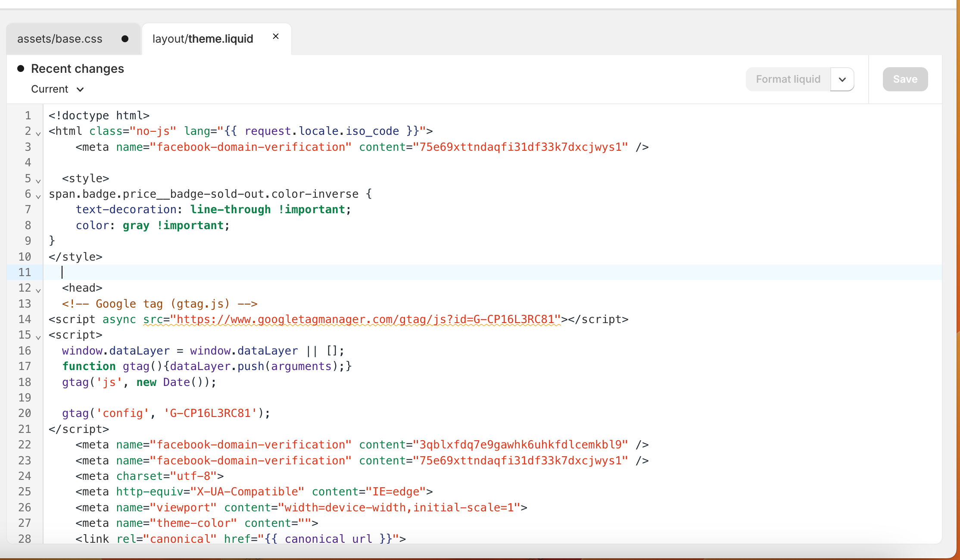Click line number 1 in the gutter

pos(28,115)
